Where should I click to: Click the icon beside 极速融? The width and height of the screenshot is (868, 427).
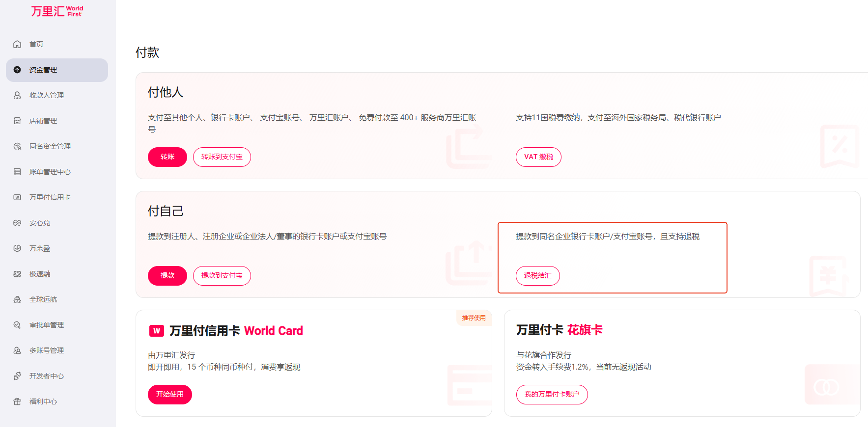[17, 274]
